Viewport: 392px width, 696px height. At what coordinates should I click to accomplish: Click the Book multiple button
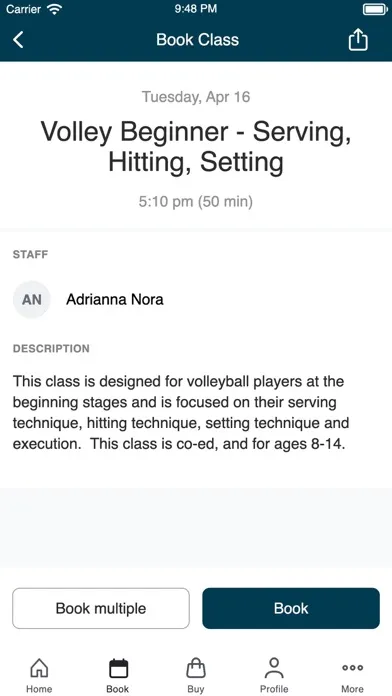click(x=101, y=608)
